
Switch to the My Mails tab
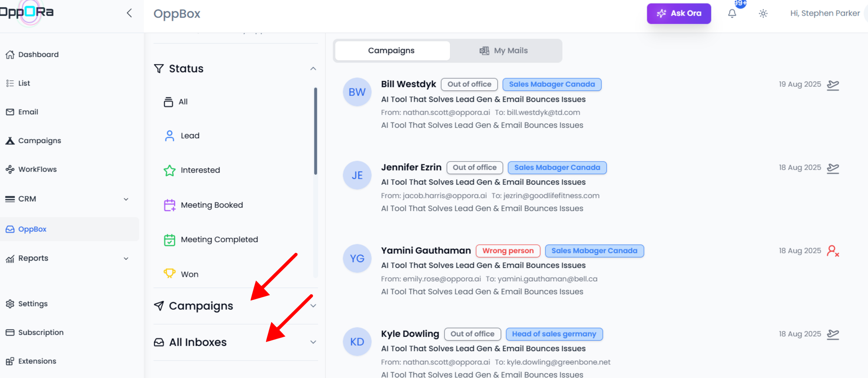point(504,51)
